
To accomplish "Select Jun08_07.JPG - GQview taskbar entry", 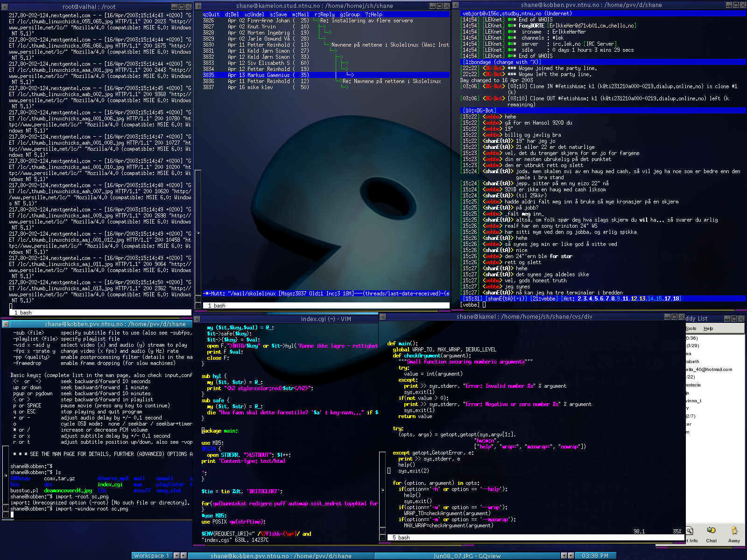I will [x=467, y=555].
